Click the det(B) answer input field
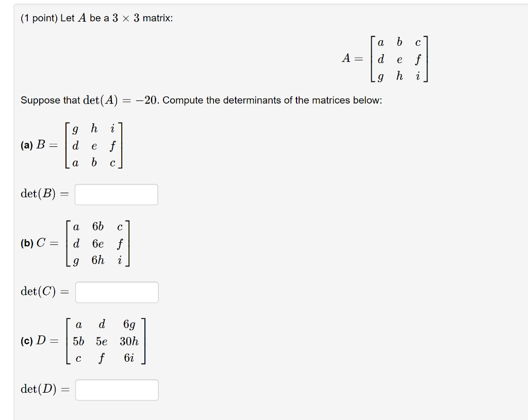The width and height of the screenshot is (528, 420). pyautogui.click(x=115, y=194)
